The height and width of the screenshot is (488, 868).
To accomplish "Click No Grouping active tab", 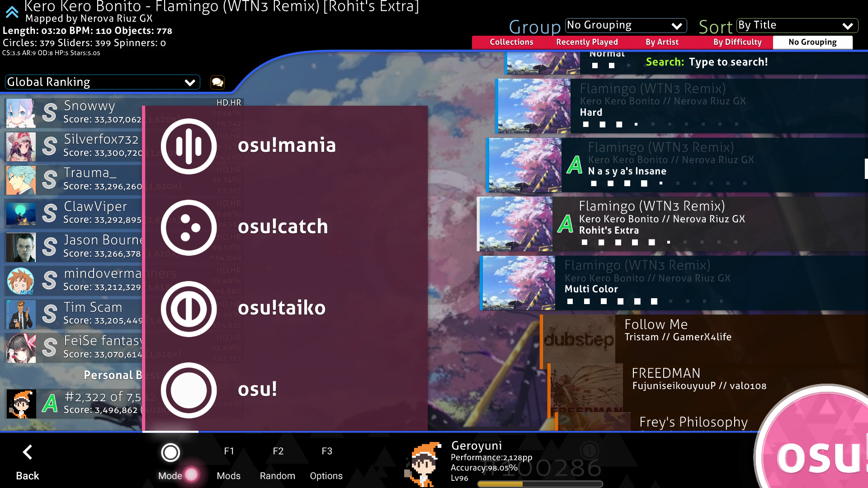I will [x=812, y=41].
